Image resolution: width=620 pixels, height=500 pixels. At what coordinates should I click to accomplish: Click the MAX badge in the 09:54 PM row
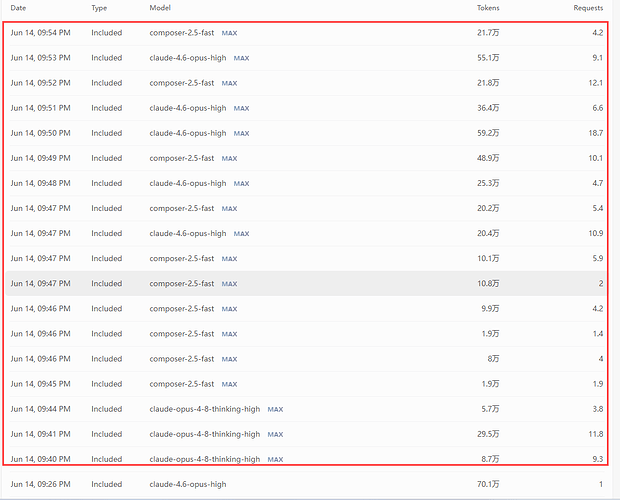(x=229, y=33)
